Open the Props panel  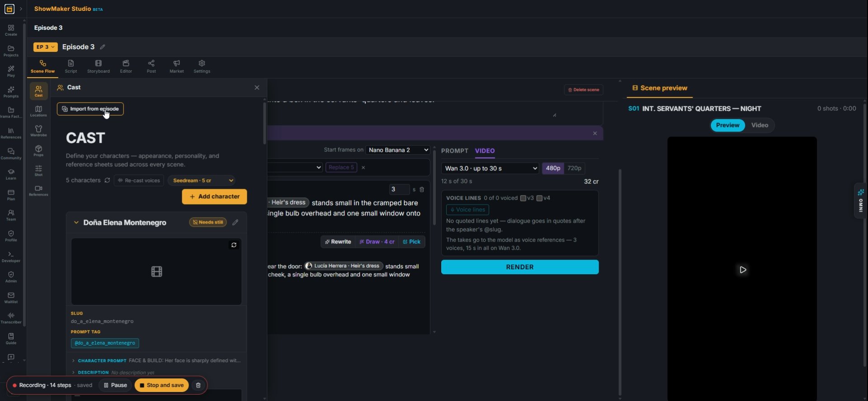[x=38, y=151]
